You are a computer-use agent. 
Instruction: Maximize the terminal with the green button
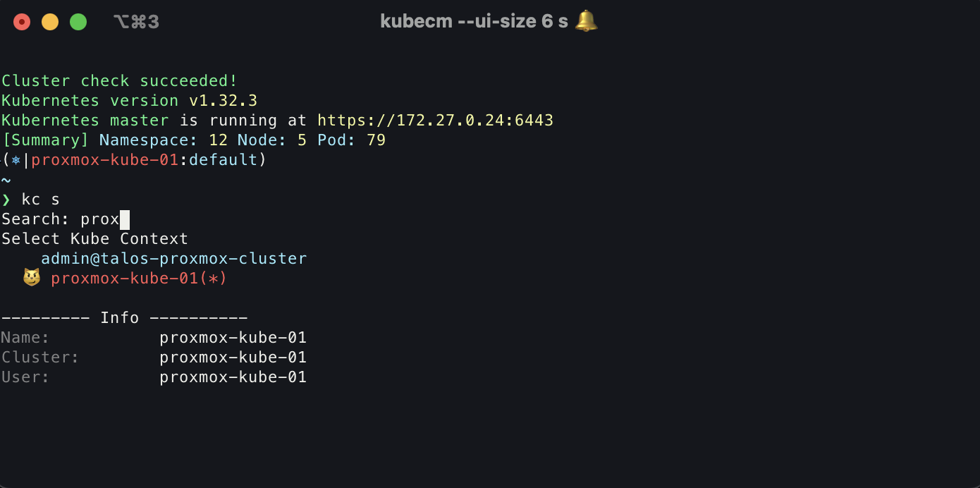click(78, 22)
